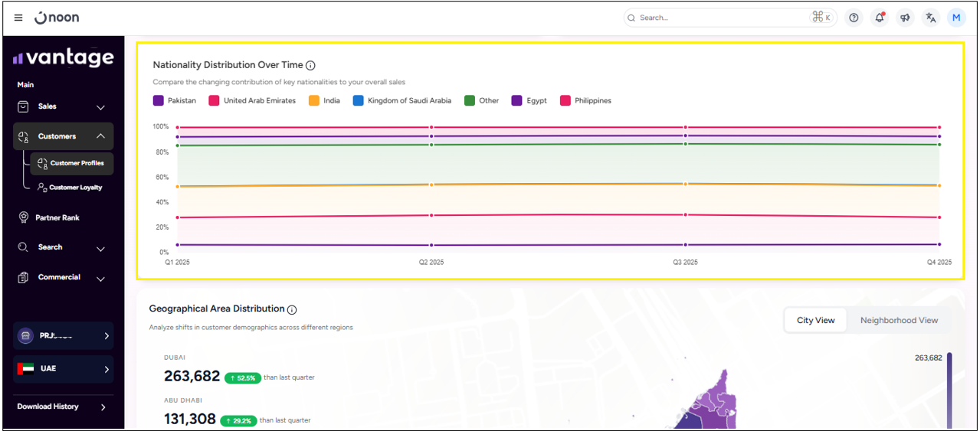
Task: Toggle United Arab Emirates legend series
Action: [252, 100]
